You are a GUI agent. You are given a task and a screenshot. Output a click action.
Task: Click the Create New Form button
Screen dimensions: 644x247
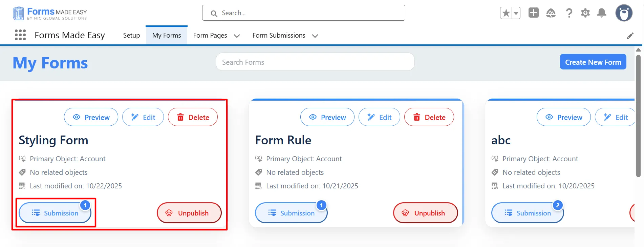[x=593, y=62]
